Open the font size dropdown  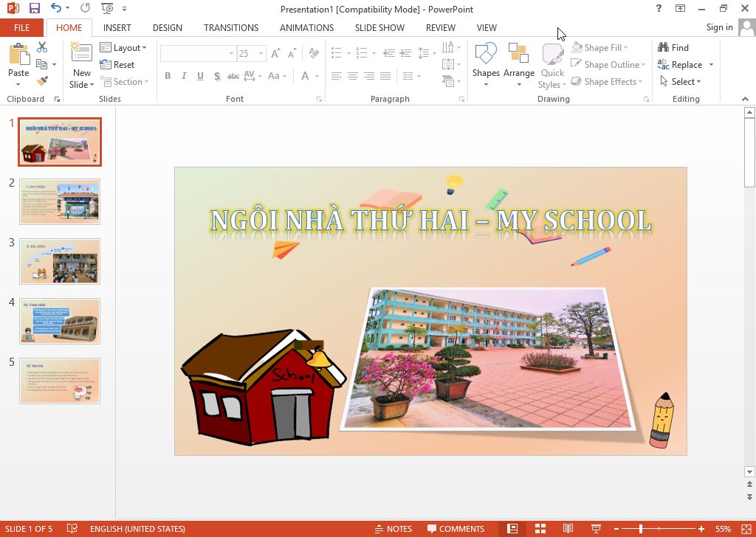point(261,54)
